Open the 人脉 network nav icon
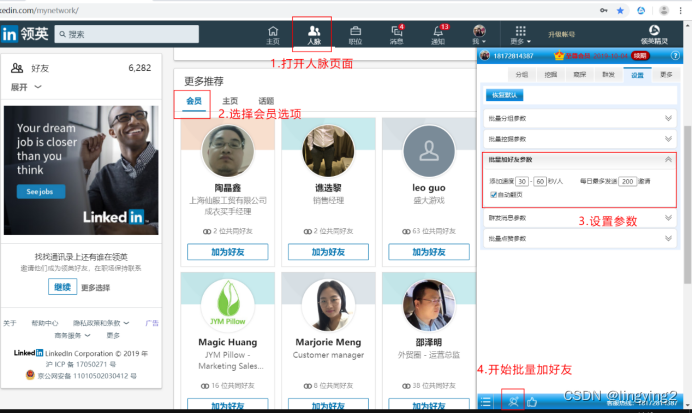Viewport: 693px width, 413px height. tap(314, 31)
